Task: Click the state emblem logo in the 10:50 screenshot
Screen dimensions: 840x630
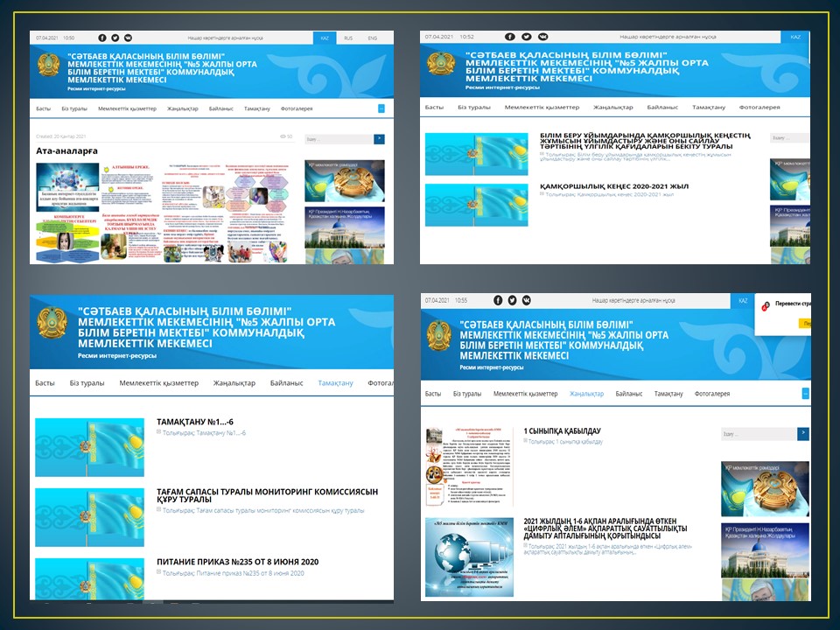Action: [x=48, y=66]
